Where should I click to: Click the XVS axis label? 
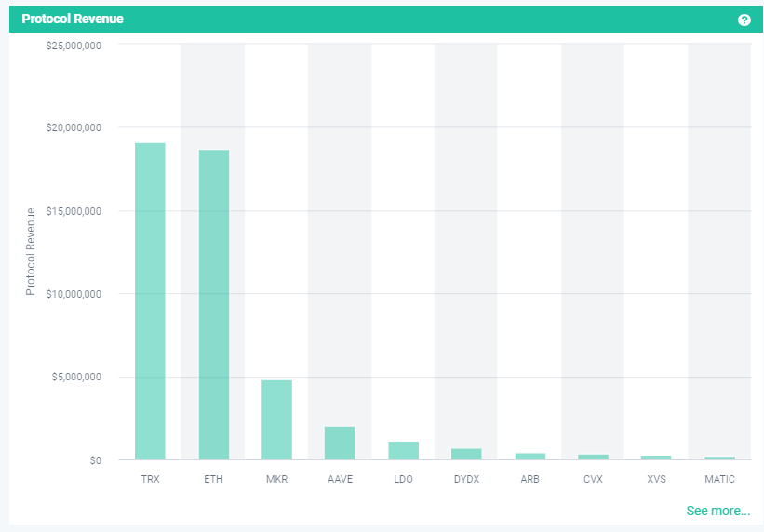click(x=656, y=479)
